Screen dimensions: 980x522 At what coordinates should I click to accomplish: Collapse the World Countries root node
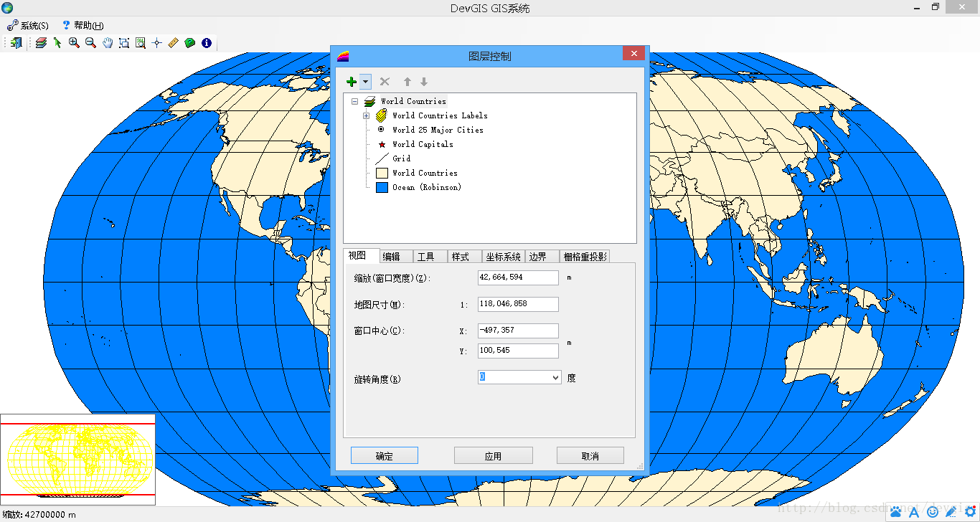[354, 101]
